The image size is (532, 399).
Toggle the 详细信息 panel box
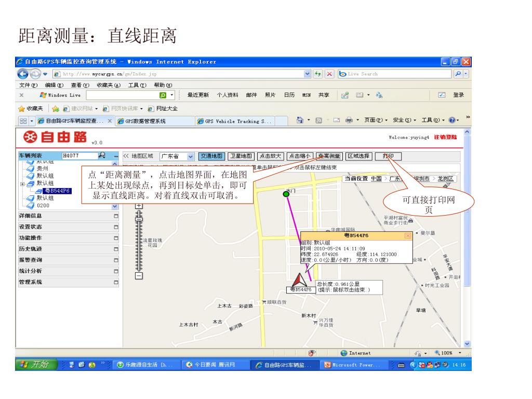point(116,216)
